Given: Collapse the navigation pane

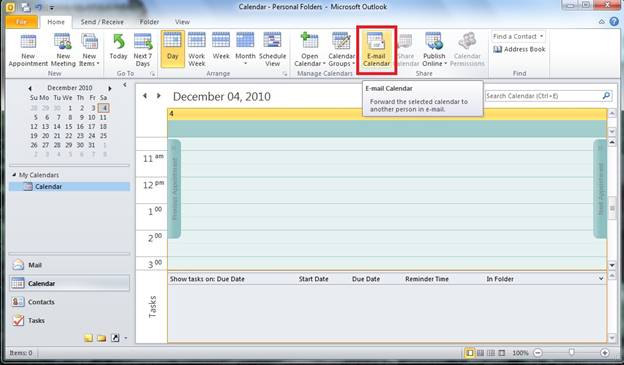Looking at the screenshot, I should click(x=125, y=85).
